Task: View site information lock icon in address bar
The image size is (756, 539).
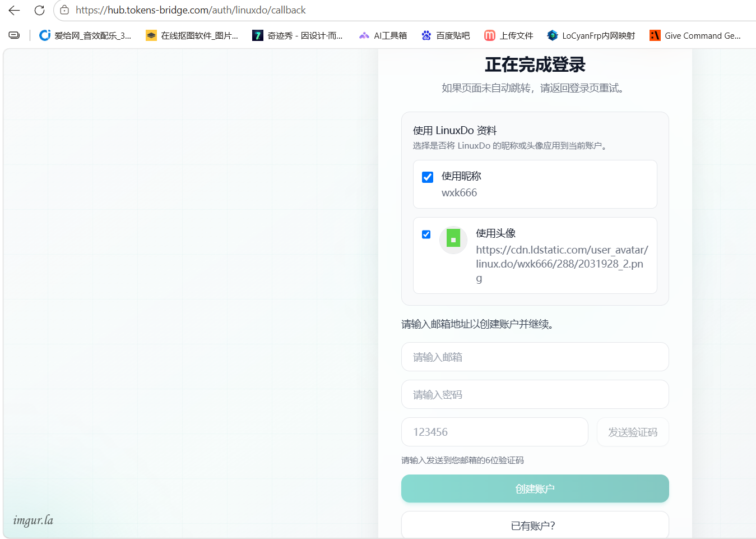Action: point(64,10)
